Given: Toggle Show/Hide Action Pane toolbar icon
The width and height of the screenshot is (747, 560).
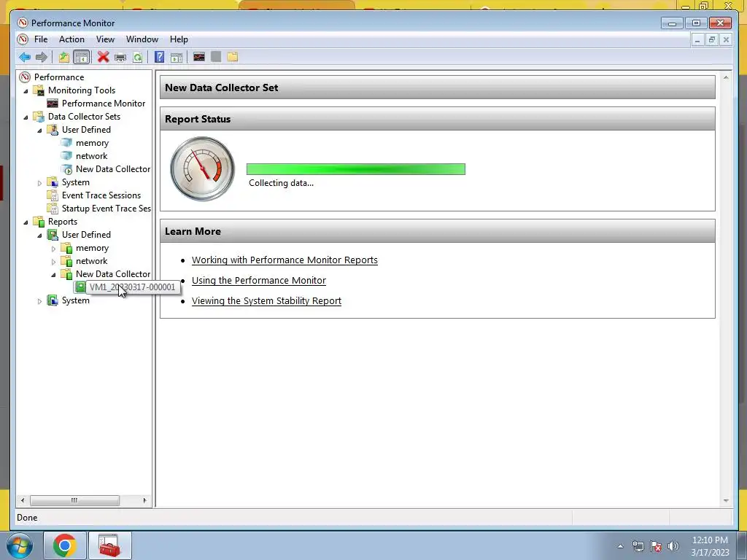Looking at the screenshot, I should 177,58.
